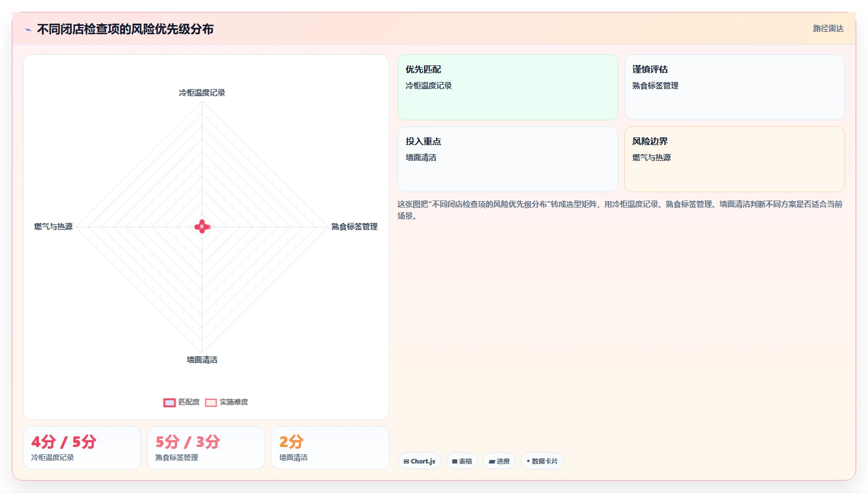This screenshot has height=493, width=868.
Task: Click the title 不同闭店检查项的风险优先级分布
Action: pos(125,29)
